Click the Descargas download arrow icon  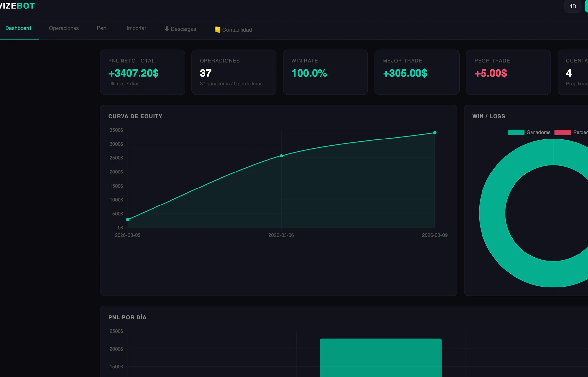coord(167,29)
